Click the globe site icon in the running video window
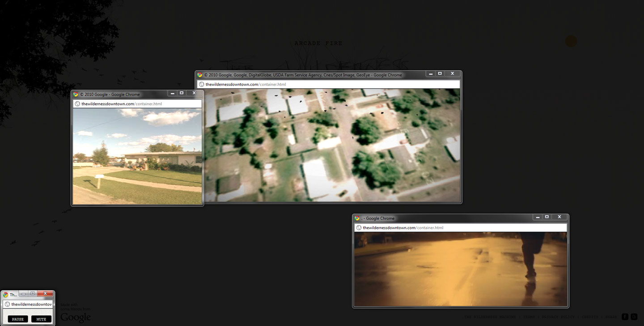This screenshot has height=326, width=644. (359, 228)
